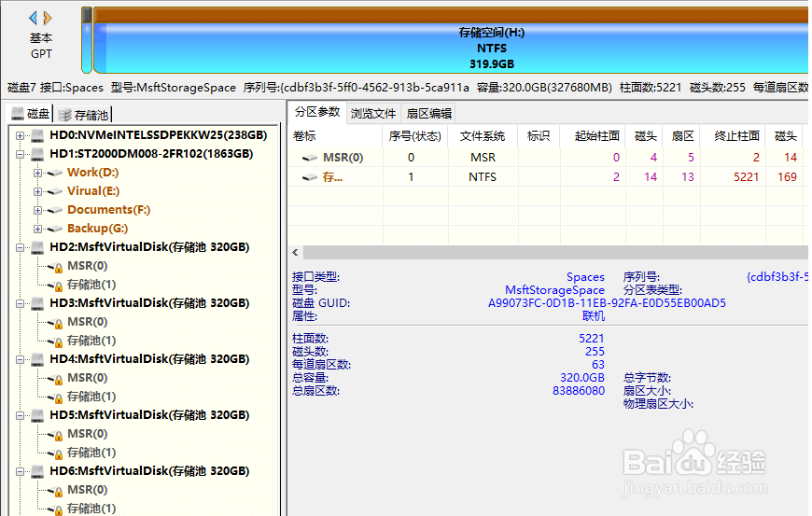Click 存... row icon in partition table
This screenshot has width=812, height=516.
click(x=310, y=177)
